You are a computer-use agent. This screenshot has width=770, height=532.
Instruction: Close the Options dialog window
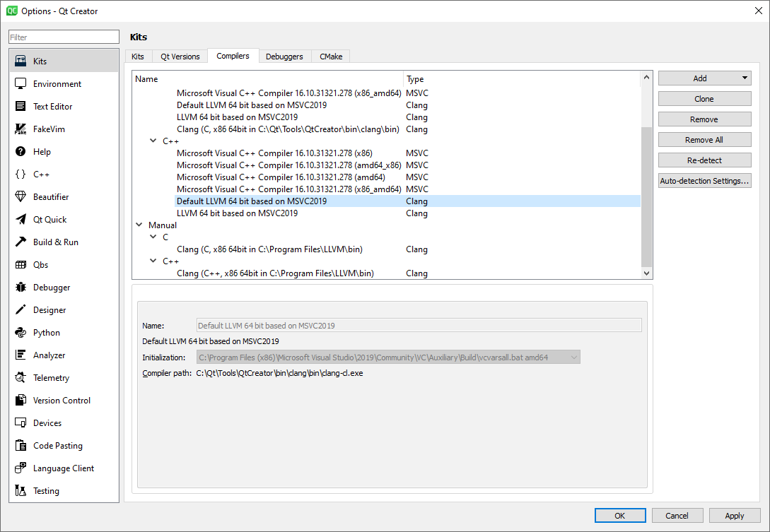point(758,11)
